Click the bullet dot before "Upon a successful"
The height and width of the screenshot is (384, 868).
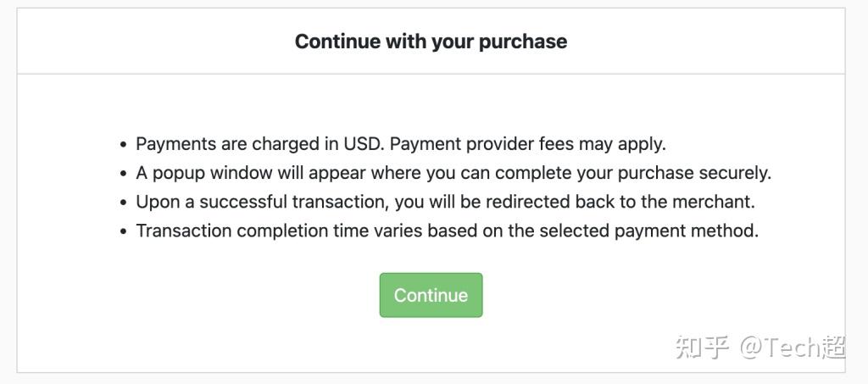[x=124, y=203]
